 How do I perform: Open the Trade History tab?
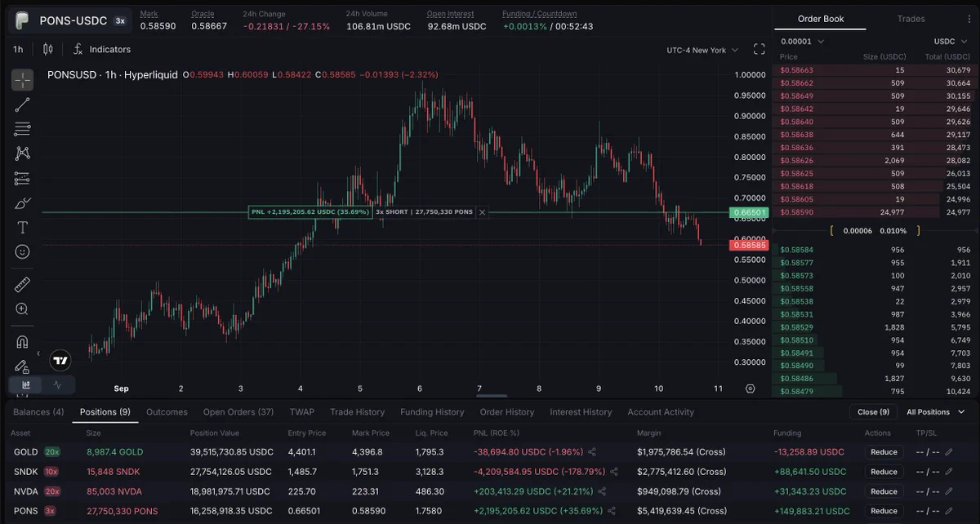coord(357,412)
